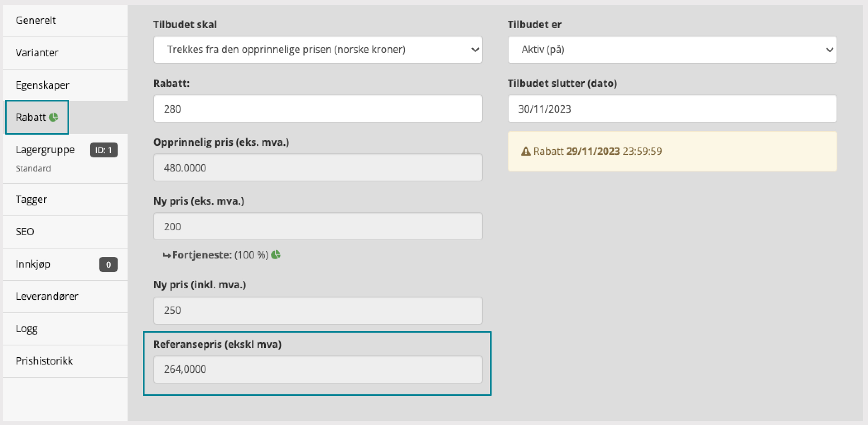Click the ID: 1 badge on Lagergruppe

104,150
